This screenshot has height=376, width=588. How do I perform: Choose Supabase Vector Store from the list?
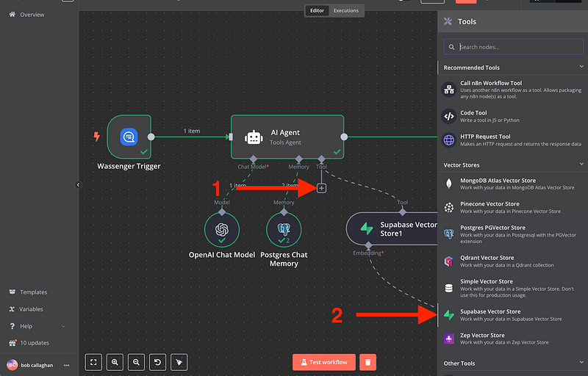pos(511,315)
